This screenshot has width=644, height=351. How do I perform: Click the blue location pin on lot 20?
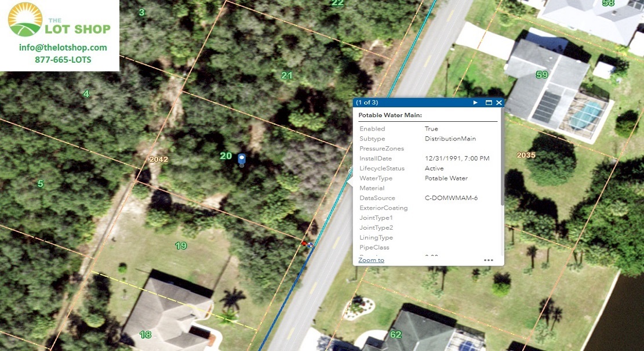tap(242, 158)
